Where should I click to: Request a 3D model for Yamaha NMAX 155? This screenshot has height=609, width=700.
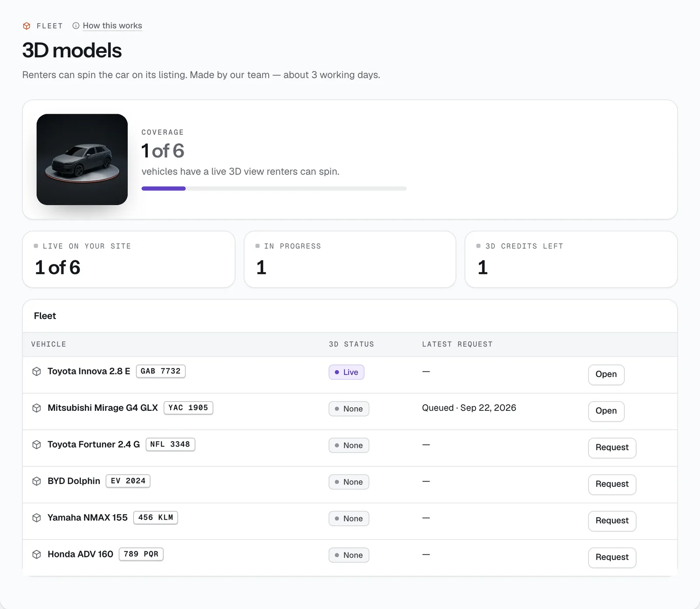pyautogui.click(x=612, y=521)
